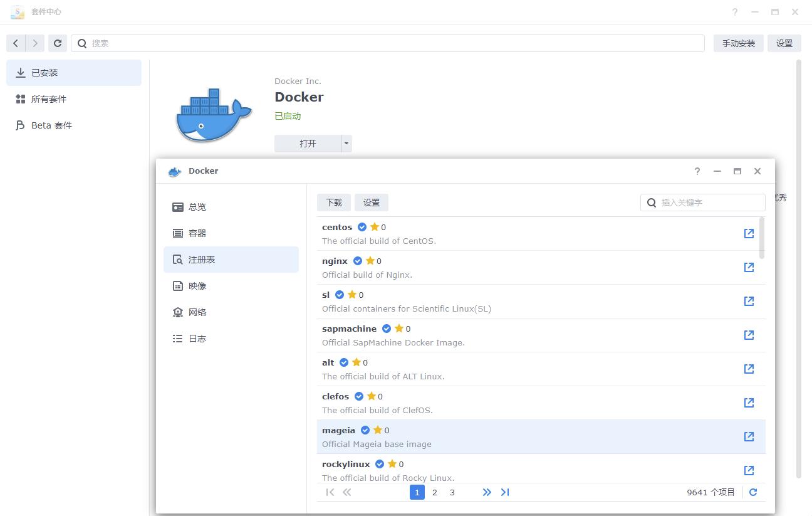Refresh the registry list

(753, 492)
